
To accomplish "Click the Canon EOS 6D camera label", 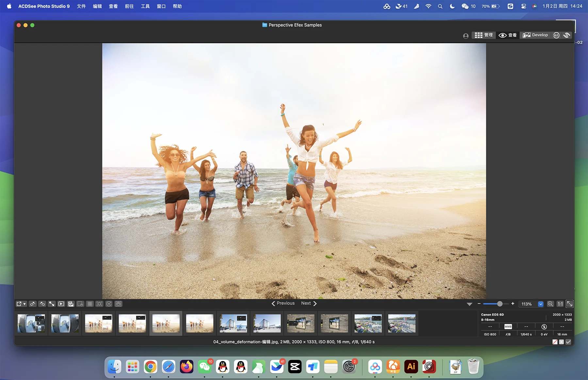I will pos(493,315).
